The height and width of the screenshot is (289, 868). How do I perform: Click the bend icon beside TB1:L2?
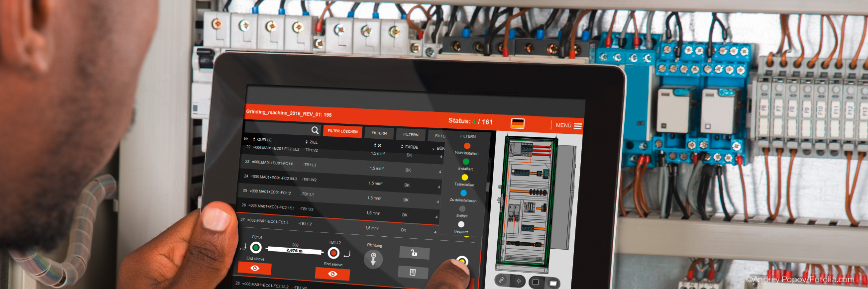[347, 254]
